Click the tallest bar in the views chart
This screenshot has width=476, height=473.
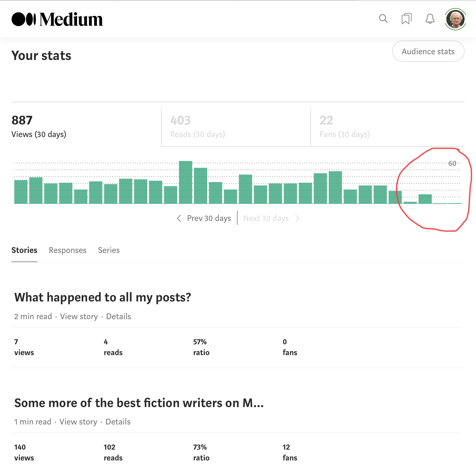tap(185, 182)
